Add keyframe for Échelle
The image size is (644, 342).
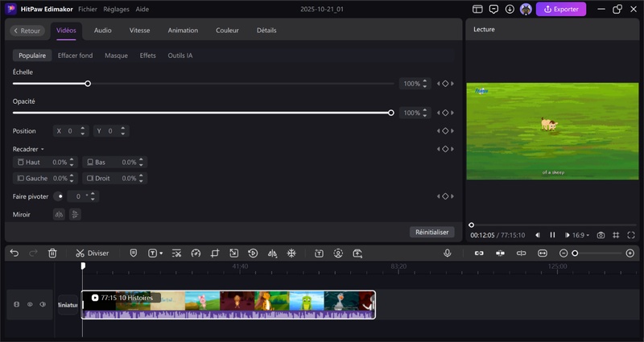(x=445, y=84)
